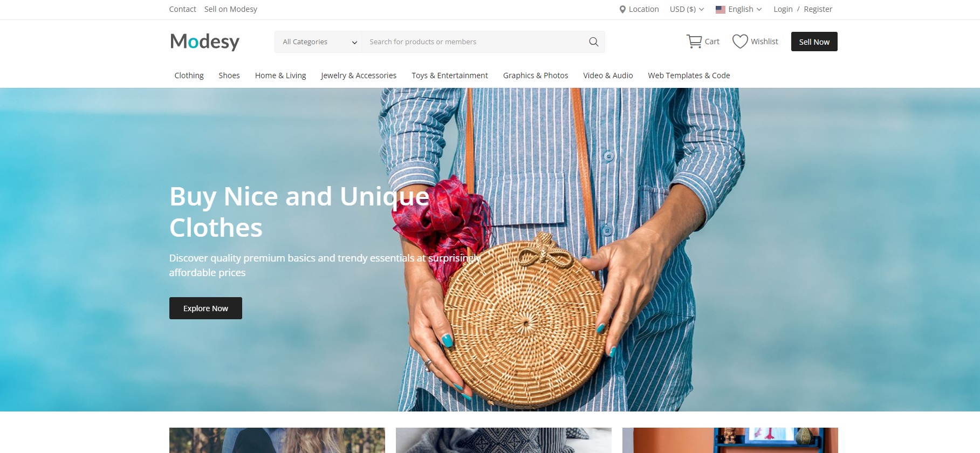Expand the All Categories dropdown
This screenshot has width=980, height=453.
click(318, 42)
